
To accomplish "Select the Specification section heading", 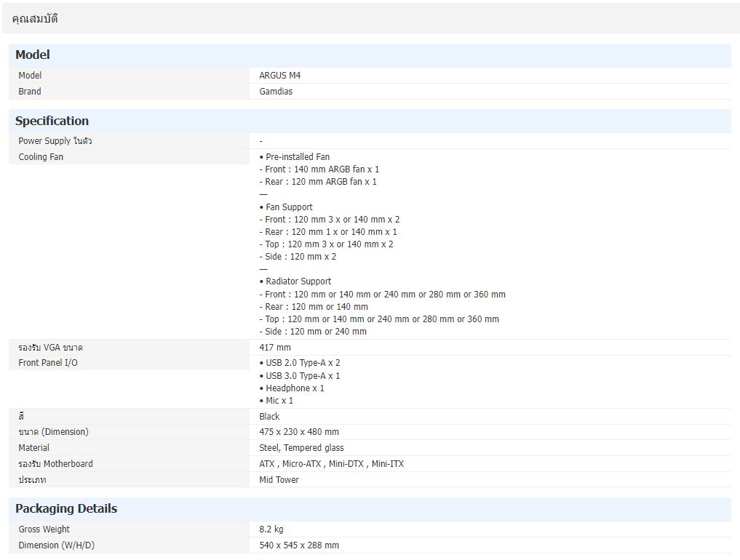I will [52, 121].
